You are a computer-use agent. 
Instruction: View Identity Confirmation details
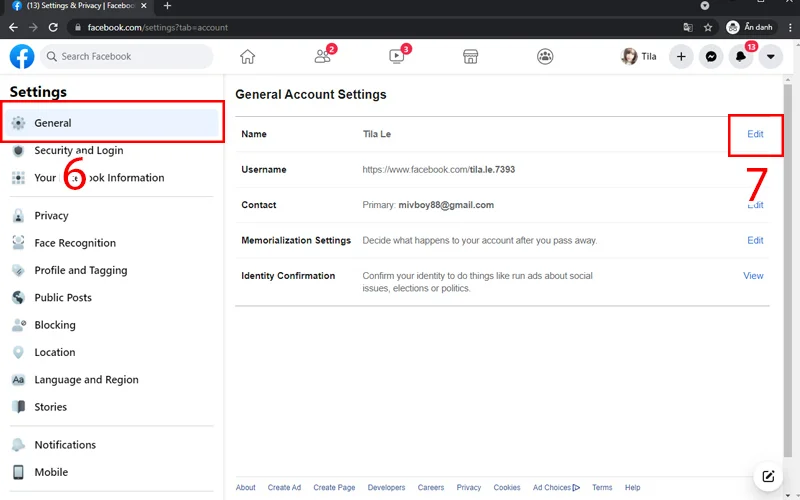coord(753,276)
